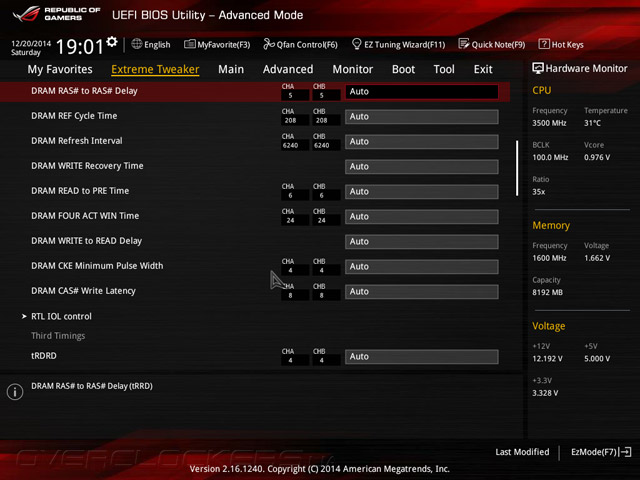Click the DRAM CKE Minimum Pulse Width label
This screenshot has width=640, height=480.
97,266
